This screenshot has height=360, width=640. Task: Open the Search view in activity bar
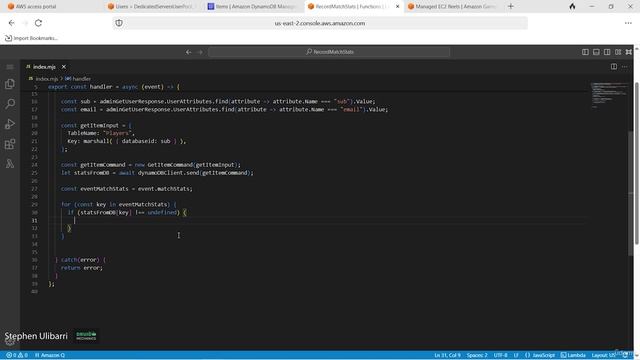pos(10,104)
